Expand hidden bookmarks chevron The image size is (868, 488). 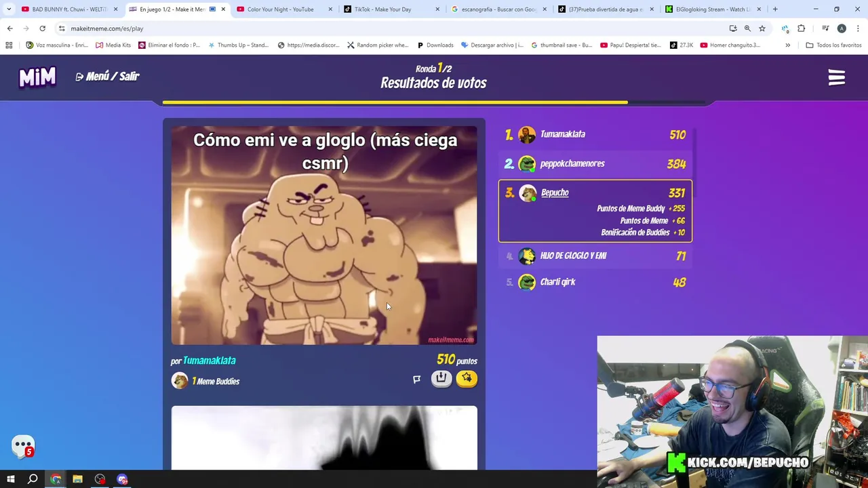coord(787,45)
